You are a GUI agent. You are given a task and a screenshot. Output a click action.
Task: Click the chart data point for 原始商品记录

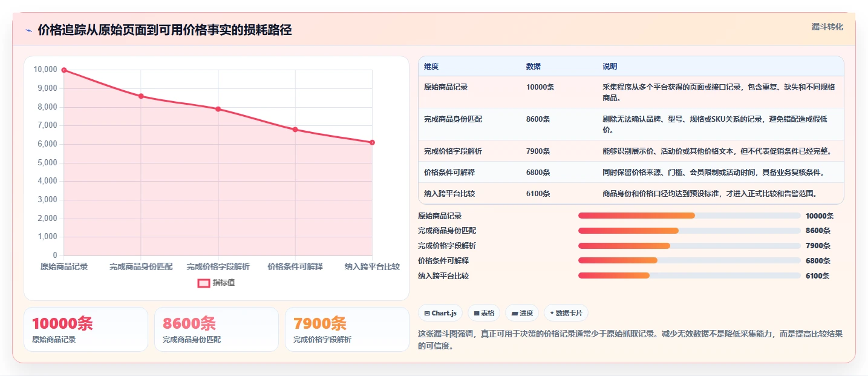click(64, 70)
